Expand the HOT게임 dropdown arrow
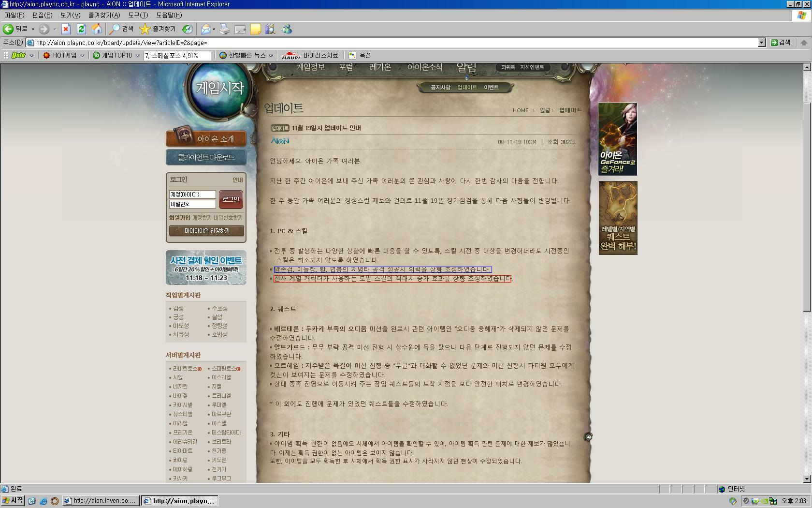812x508 pixels. pos(82,56)
